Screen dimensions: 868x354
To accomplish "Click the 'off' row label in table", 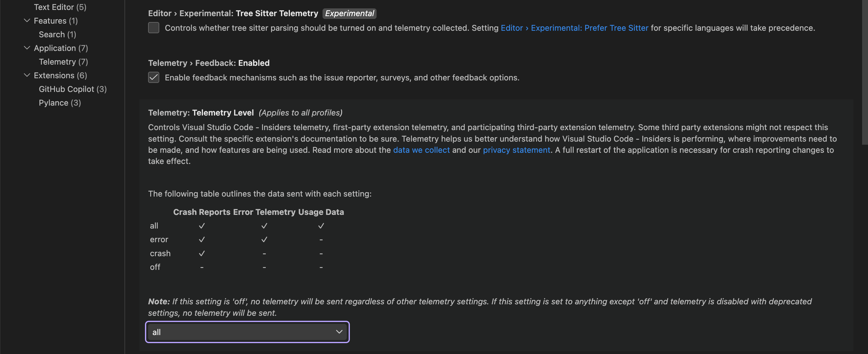I will (155, 267).
